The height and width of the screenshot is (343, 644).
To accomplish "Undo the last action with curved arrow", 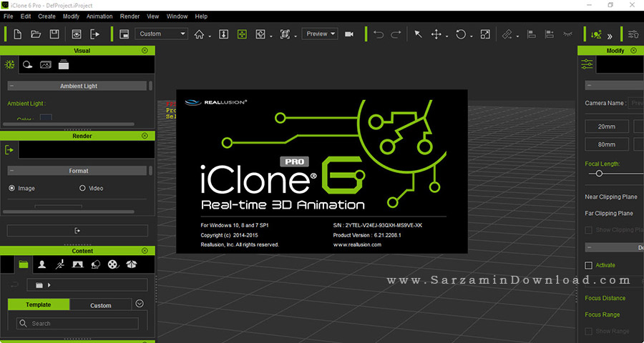I will point(379,34).
